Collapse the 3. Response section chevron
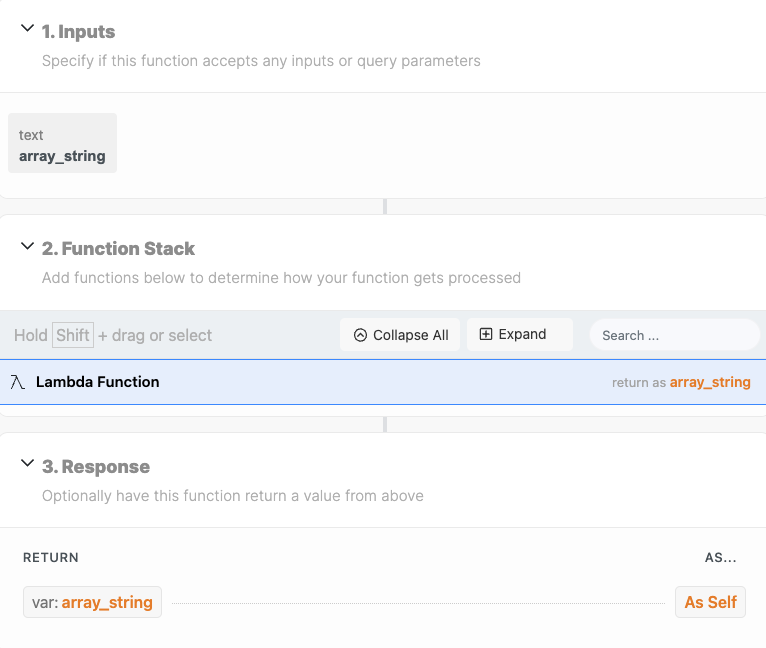766x648 pixels. pos(27,463)
